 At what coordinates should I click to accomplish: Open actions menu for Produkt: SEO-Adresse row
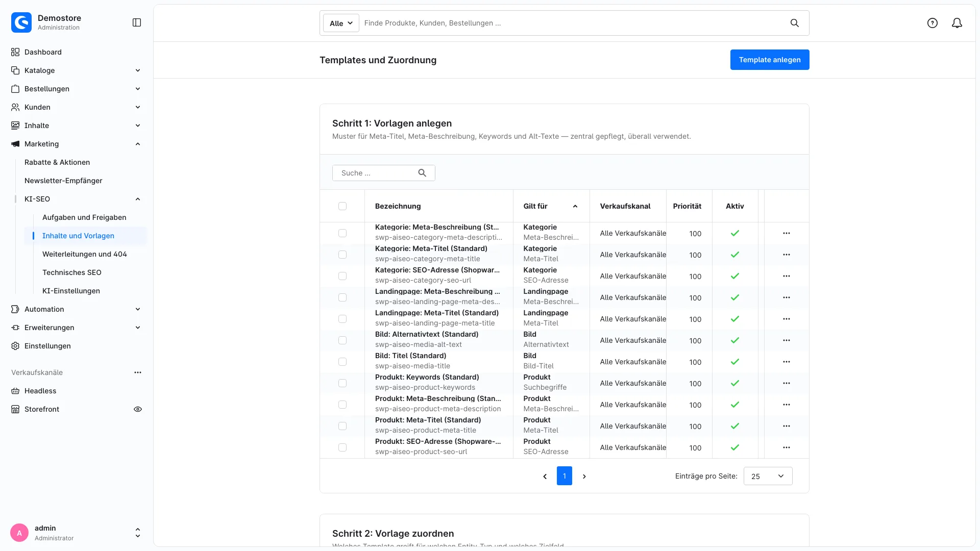[787, 447]
